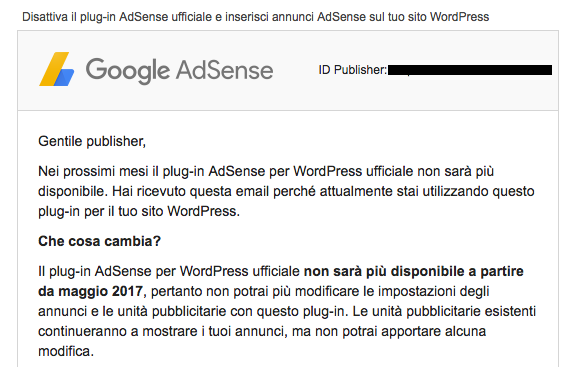Click the Google AdSense wordmark
Image resolution: width=572 pixels, height=367 pixels.
pos(179,70)
